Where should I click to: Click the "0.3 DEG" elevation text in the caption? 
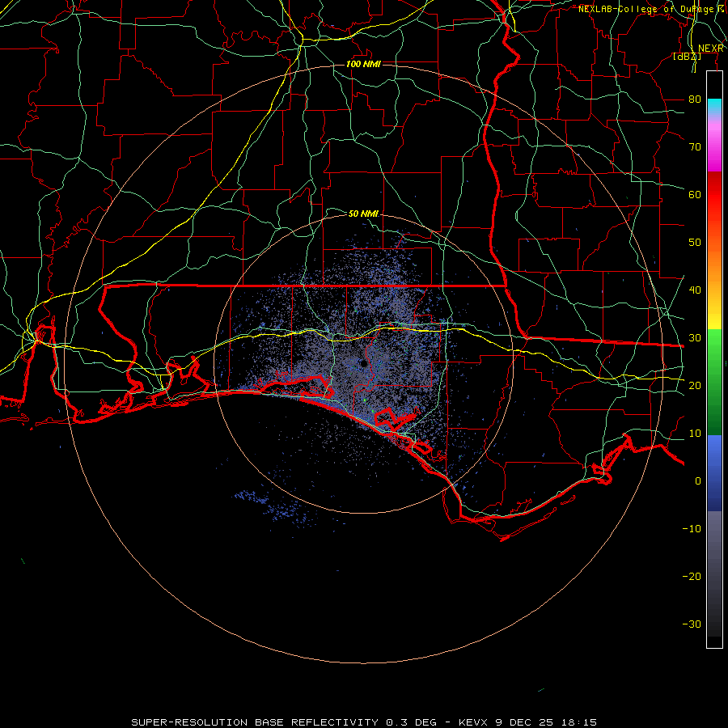411,722
